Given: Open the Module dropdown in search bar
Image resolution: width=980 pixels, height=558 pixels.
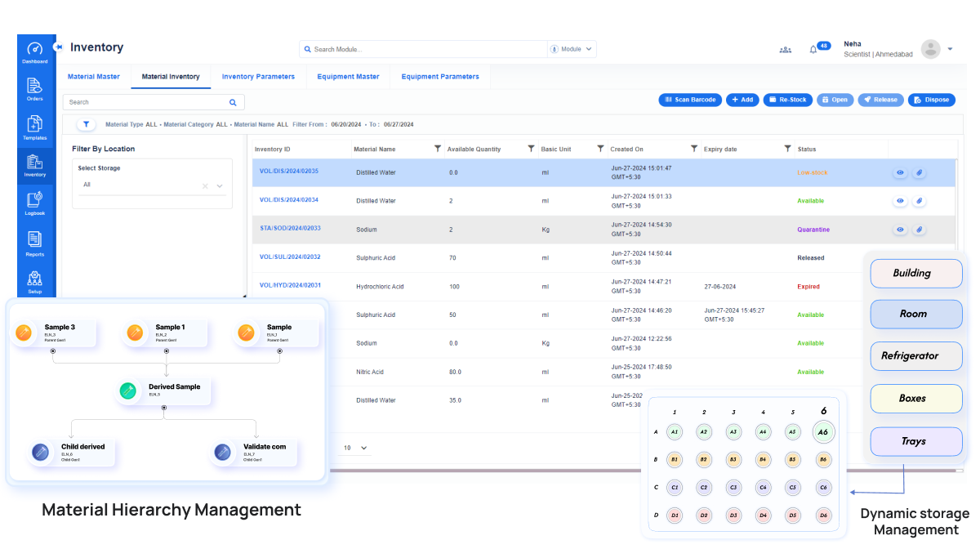Looking at the screenshot, I should 572,49.
